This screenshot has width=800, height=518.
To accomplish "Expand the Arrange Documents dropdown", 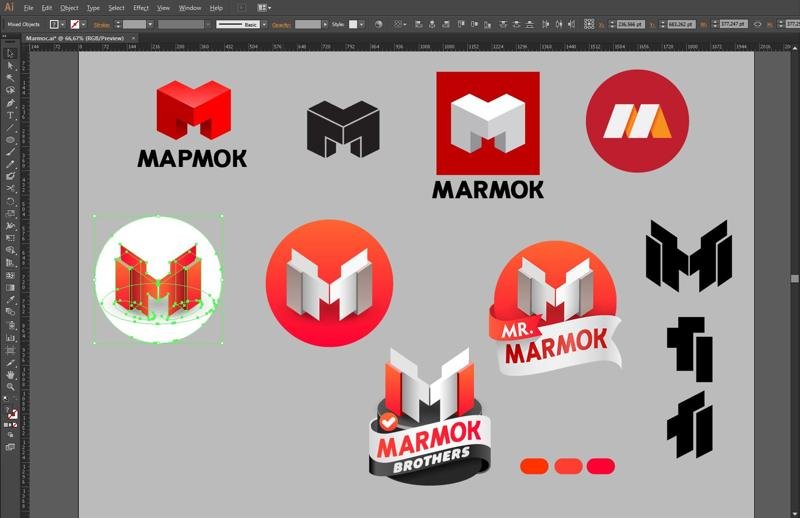I will (265, 7).
